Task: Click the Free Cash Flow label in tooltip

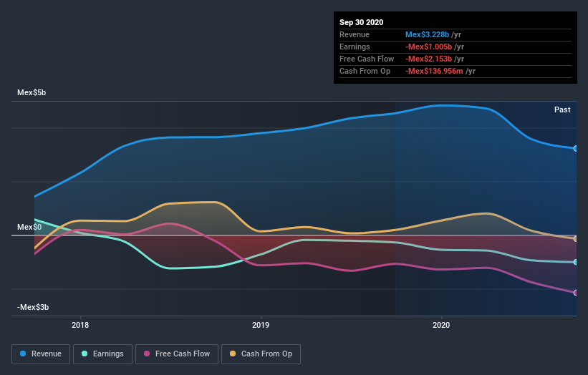Action: (367, 59)
